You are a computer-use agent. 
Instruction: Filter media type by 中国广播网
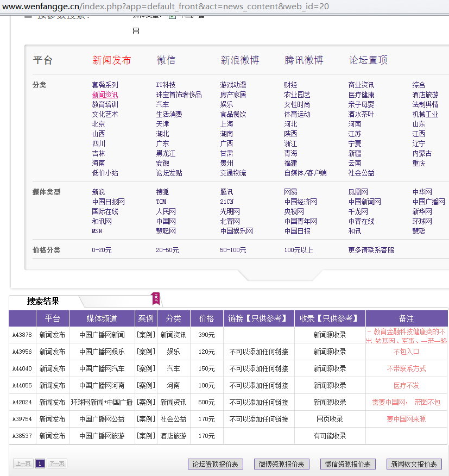(429, 202)
